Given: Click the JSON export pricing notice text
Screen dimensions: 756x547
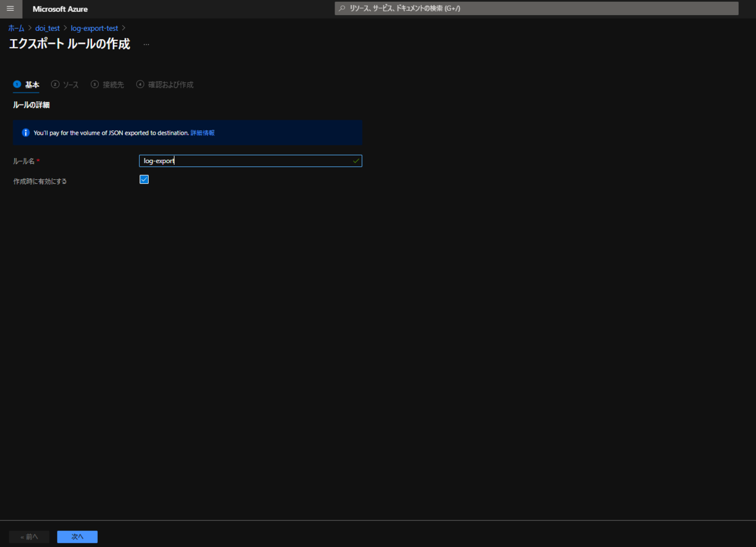Looking at the screenshot, I should pyautogui.click(x=111, y=133).
